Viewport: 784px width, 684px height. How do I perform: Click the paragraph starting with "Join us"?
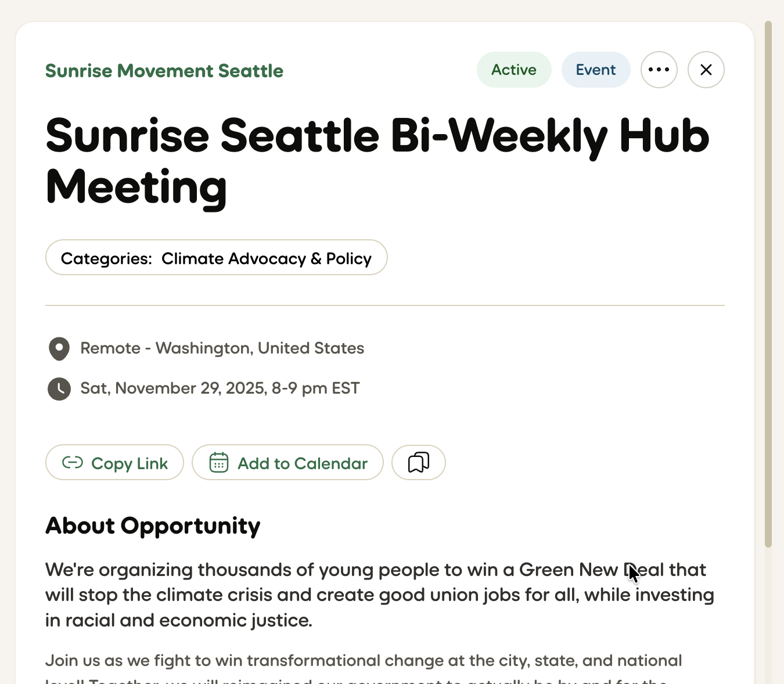(x=363, y=661)
